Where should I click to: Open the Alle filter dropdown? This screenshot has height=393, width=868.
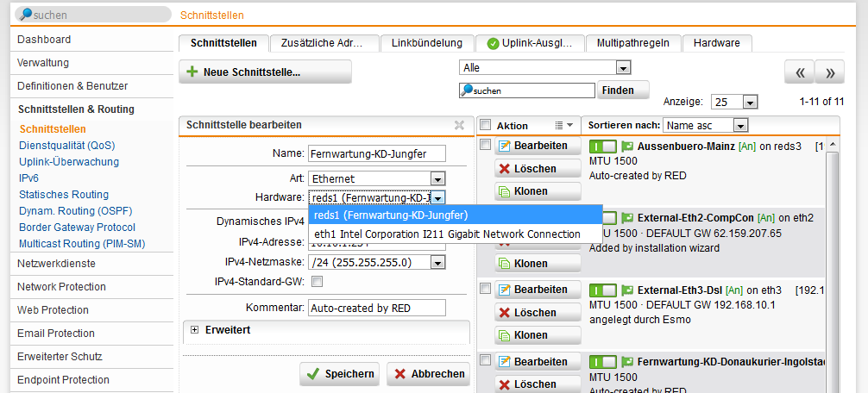544,68
